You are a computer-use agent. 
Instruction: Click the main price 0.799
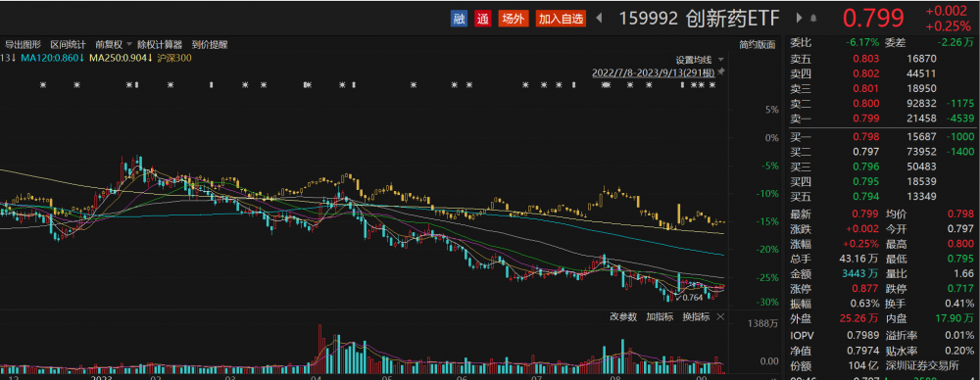click(873, 19)
